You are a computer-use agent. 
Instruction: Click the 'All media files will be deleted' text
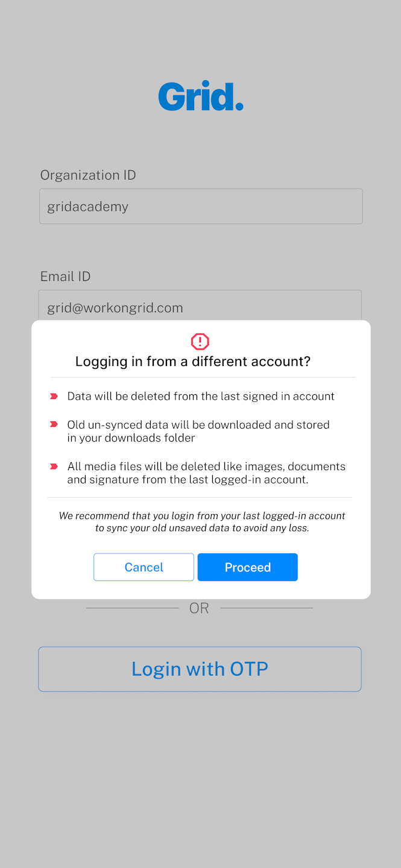pyautogui.click(x=206, y=473)
